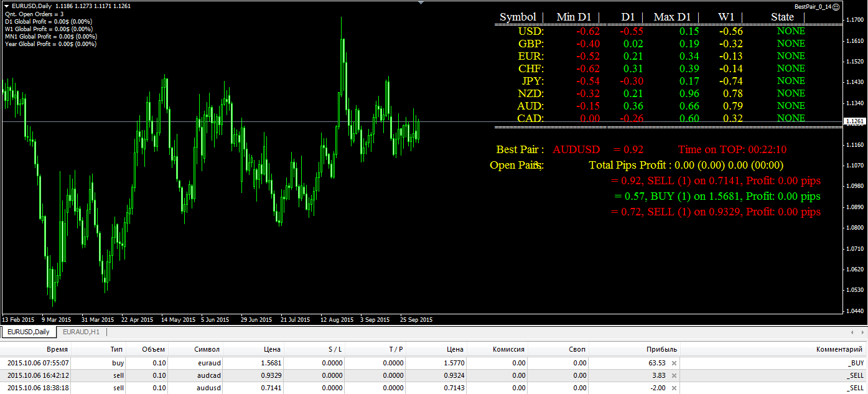This screenshot has height=394, width=868.
Task: Click the -2.00 profit value
Action: [x=658, y=388]
